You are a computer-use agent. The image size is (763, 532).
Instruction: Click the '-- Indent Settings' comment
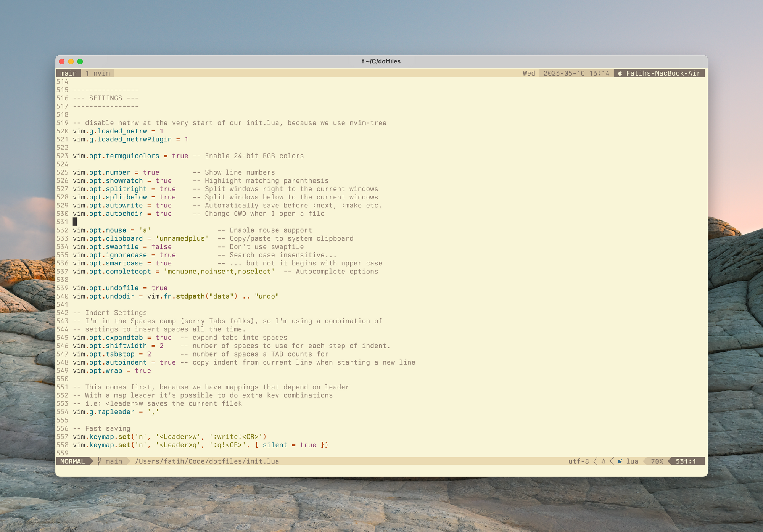tap(110, 313)
